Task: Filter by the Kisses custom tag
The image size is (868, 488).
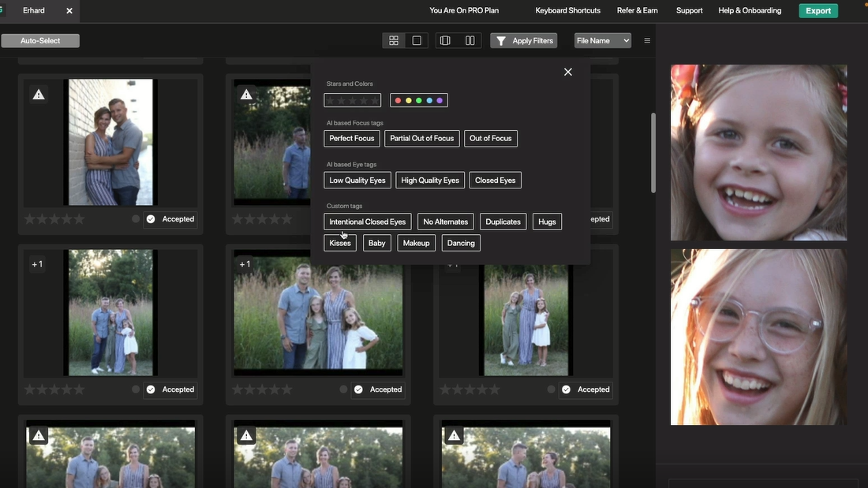Action: 340,243
